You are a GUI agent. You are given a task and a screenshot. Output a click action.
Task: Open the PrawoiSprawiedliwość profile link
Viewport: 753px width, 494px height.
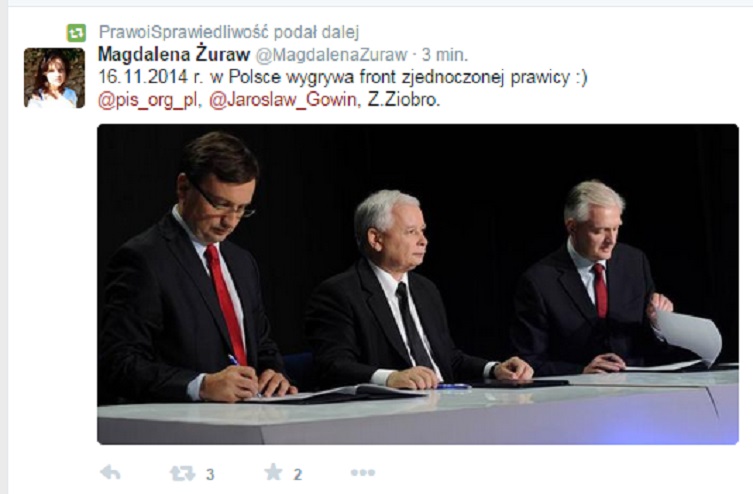tap(183, 32)
